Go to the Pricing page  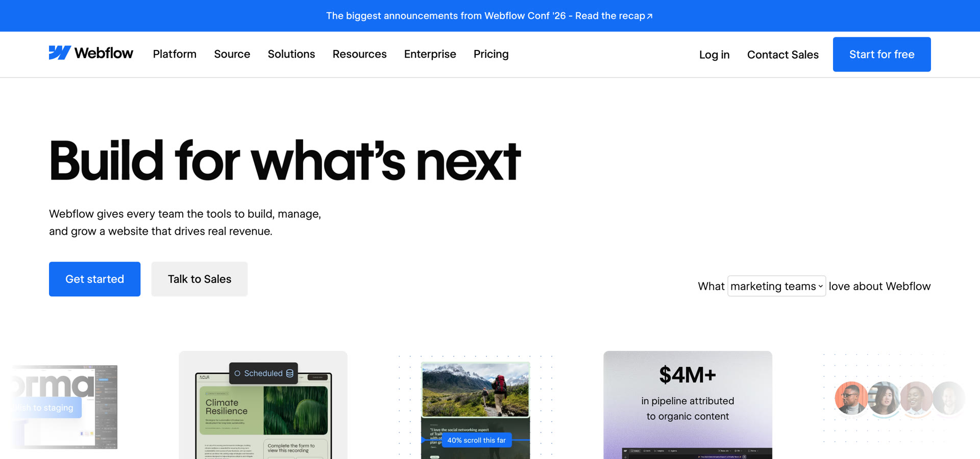tap(491, 54)
